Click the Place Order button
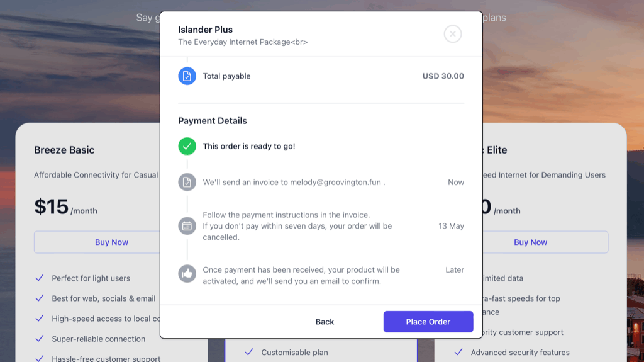 428,322
